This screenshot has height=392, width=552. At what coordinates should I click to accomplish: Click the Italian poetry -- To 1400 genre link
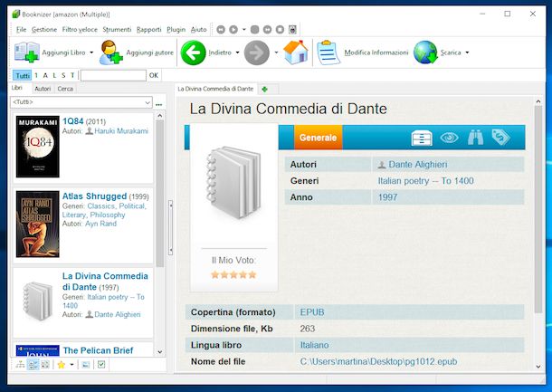tap(425, 181)
